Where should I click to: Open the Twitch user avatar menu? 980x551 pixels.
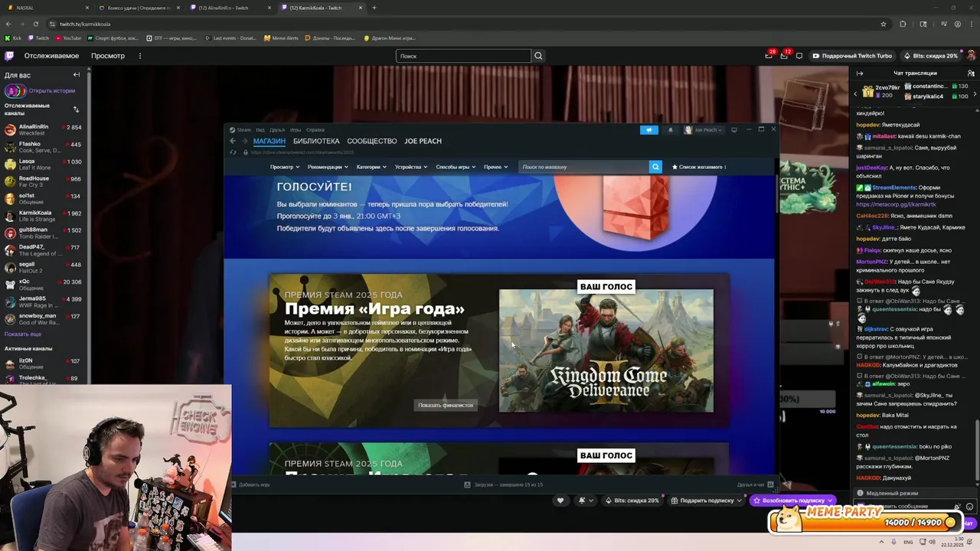point(971,56)
